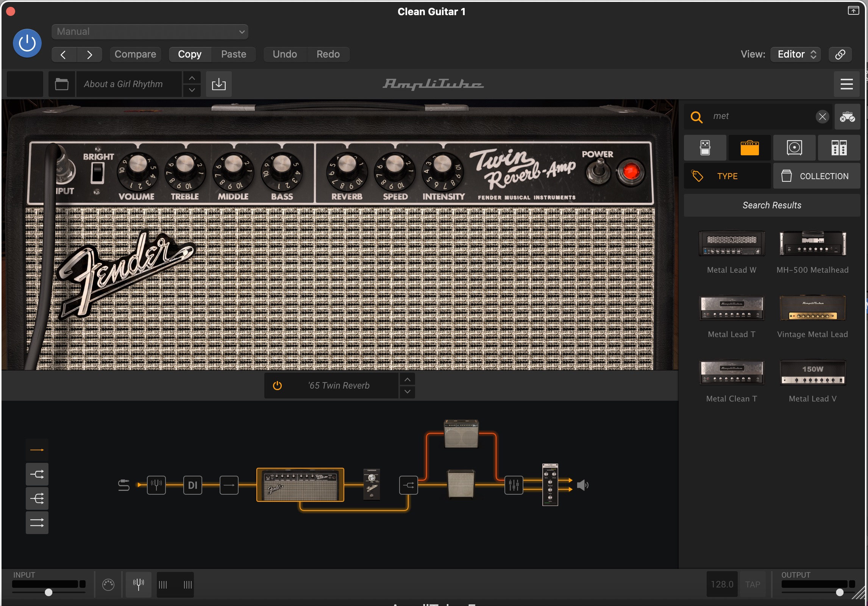
Task: Open the preset browser folder icon
Action: click(x=62, y=84)
